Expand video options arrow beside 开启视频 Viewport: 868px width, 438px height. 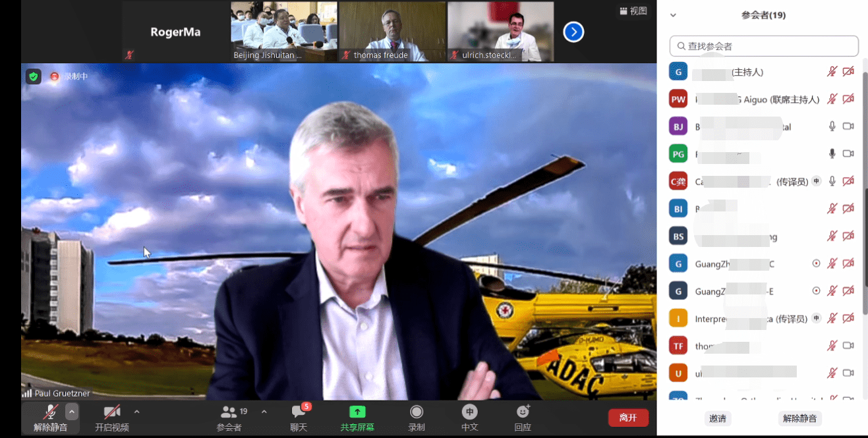coord(136,412)
